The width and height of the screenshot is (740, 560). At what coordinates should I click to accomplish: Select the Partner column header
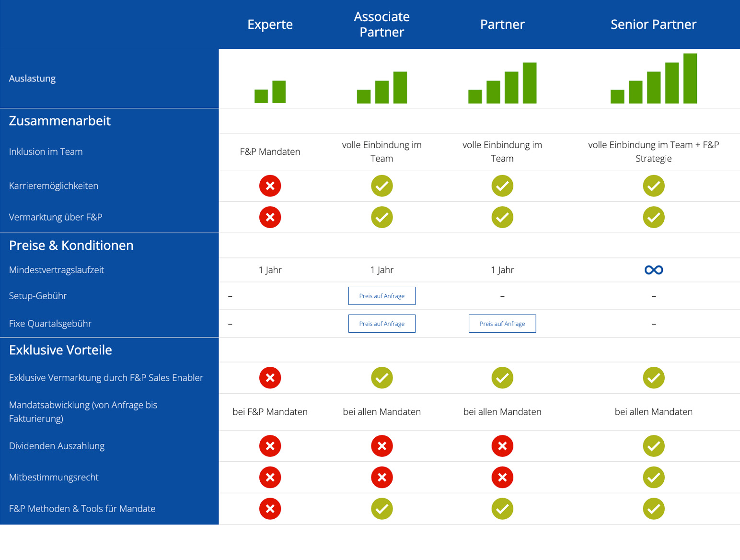click(502, 24)
